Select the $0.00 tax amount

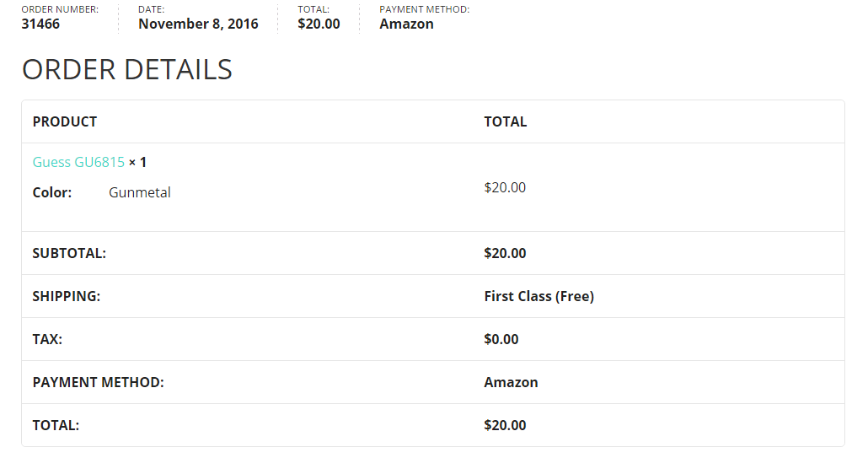501,339
